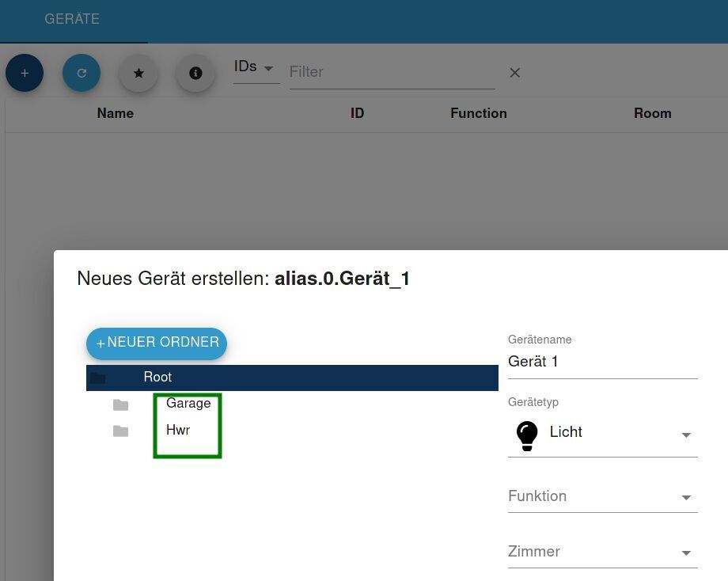
Task: Open the IDs filter dropdown
Action: click(256, 68)
